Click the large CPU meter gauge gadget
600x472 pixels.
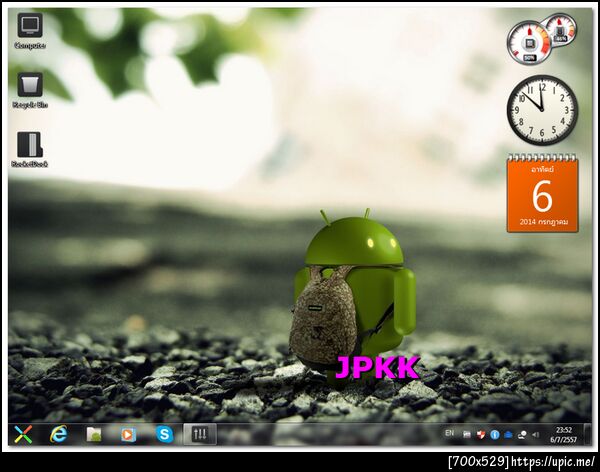pyautogui.click(x=529, y=43)
